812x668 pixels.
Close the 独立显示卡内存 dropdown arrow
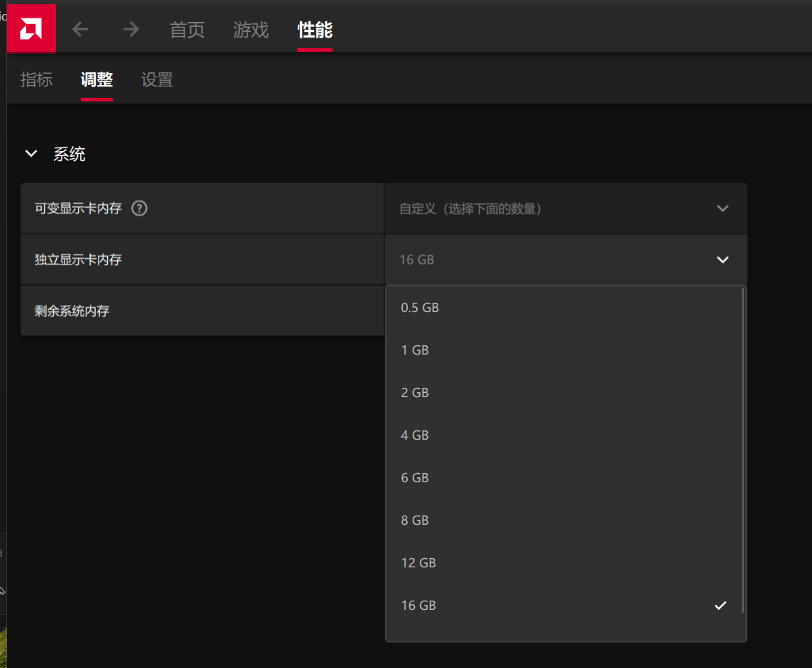click(723, 260)
